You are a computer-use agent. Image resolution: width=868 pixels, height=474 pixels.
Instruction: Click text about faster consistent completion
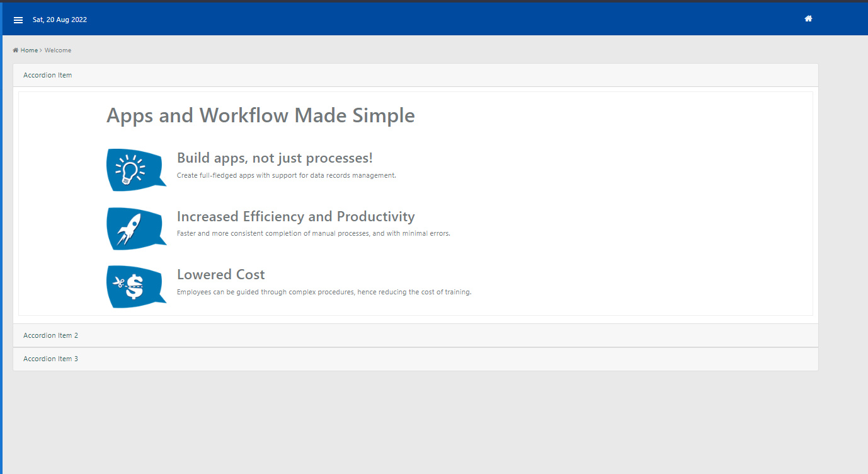pos(314,233)
